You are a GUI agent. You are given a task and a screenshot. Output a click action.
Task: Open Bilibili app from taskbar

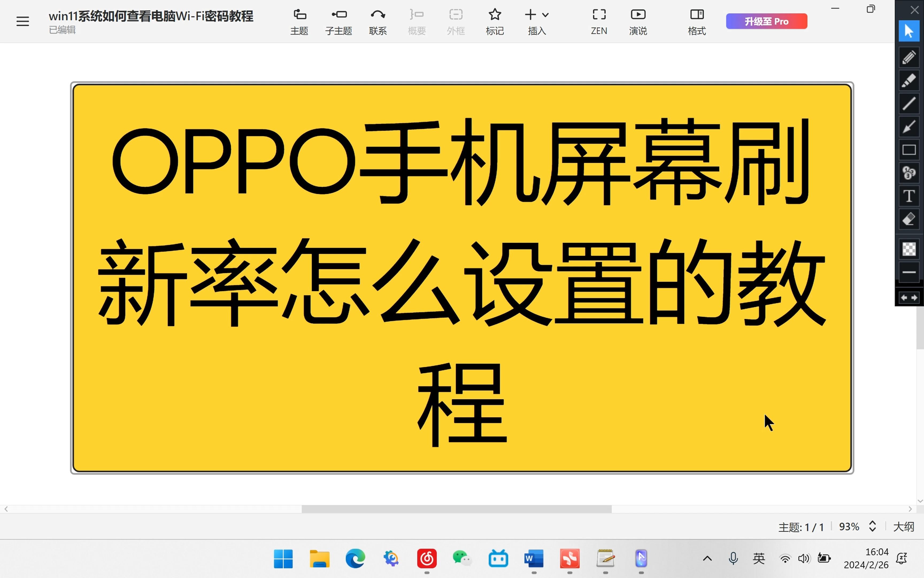498,559
